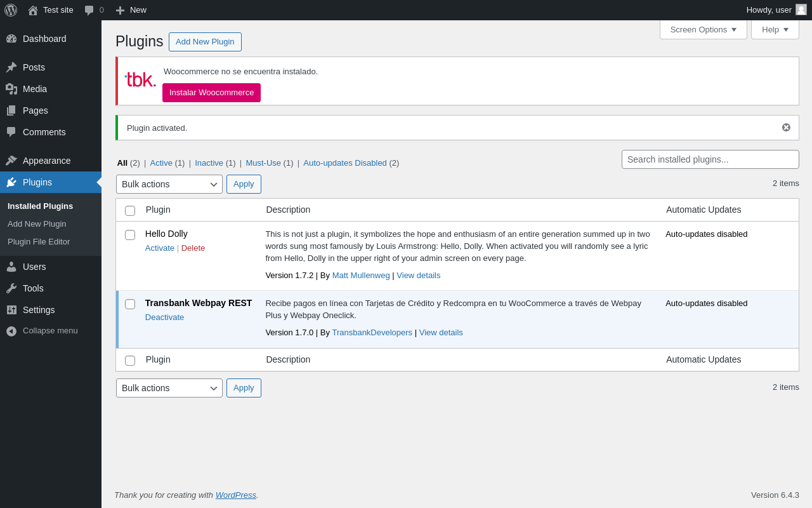View details for Transbank Webpay REST
Screen dimensions: 812x508
[441, 333]
